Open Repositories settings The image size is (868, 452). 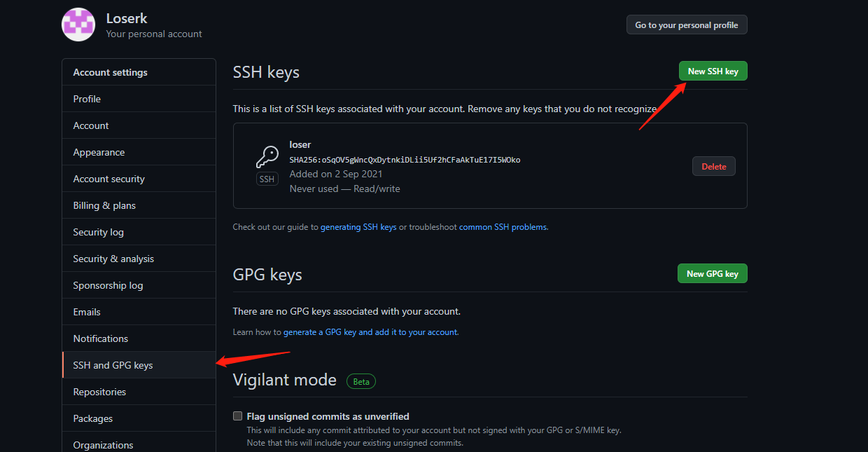pyautogui.click(x=99, y=392)
